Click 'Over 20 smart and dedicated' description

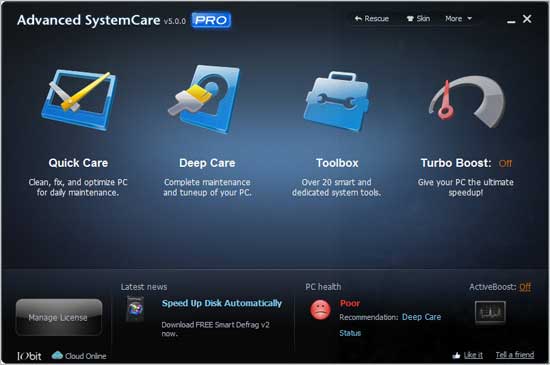336,187
